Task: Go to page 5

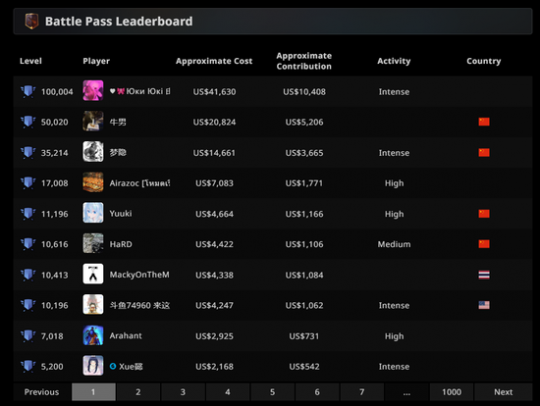Action: tap(272, 392)
